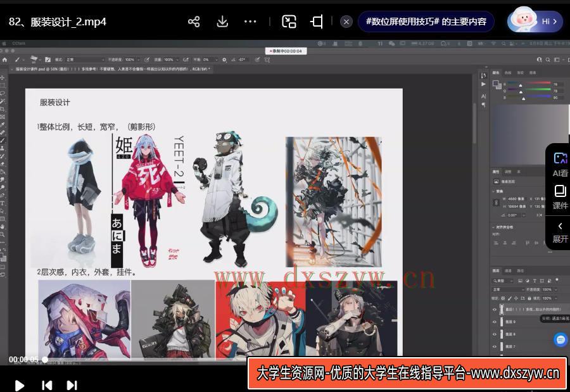This screenshot has width=570, height=392.
Task: Hide the 图层 9 layer
Action: click(x=495, y=322)
